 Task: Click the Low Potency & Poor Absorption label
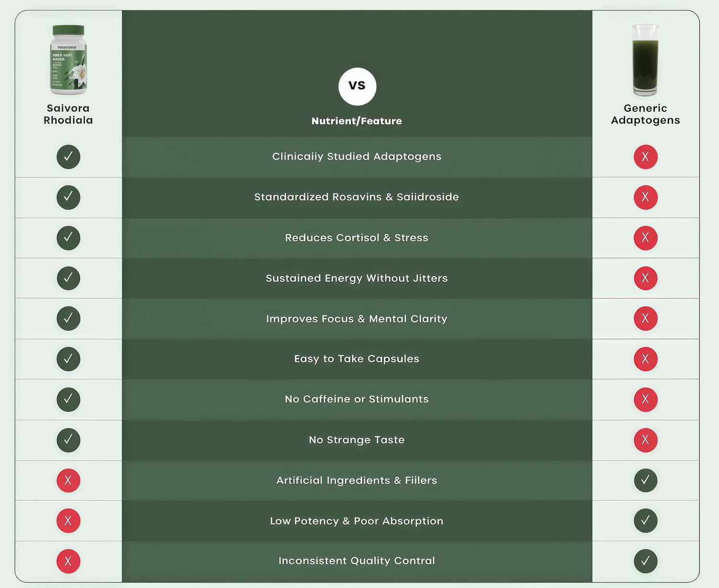357,521
